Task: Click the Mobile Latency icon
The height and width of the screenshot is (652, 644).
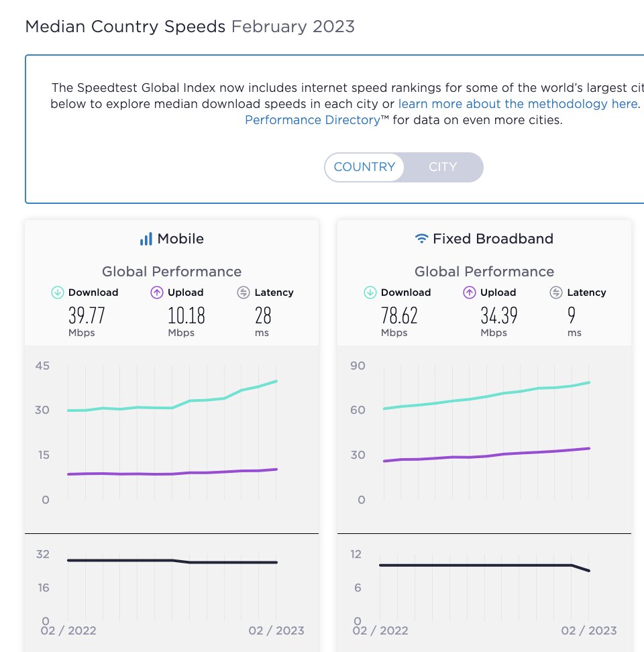Action: (244, 292)
